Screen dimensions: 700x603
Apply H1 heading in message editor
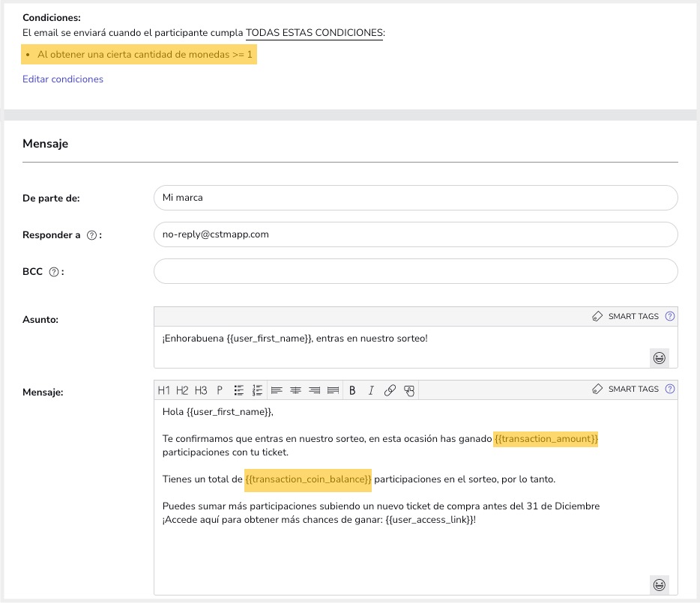point(163,390)
